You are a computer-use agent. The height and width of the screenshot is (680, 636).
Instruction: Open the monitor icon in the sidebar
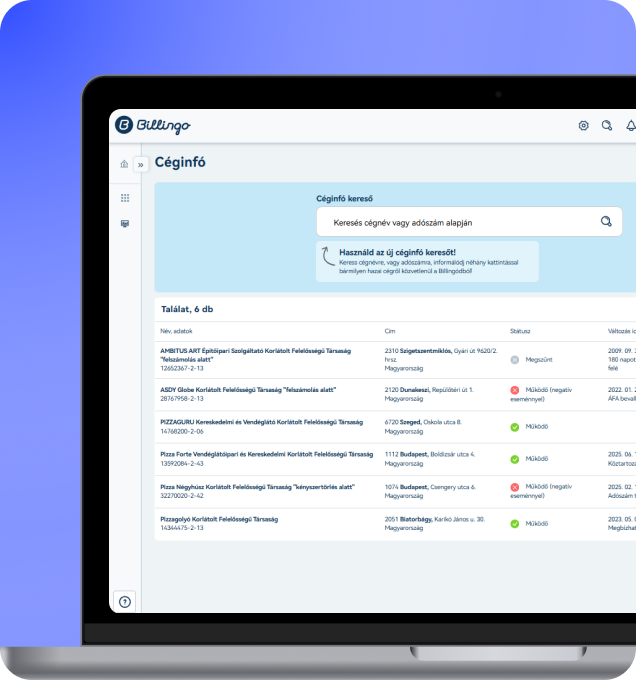pyautogui.click(x=125, y=223)
